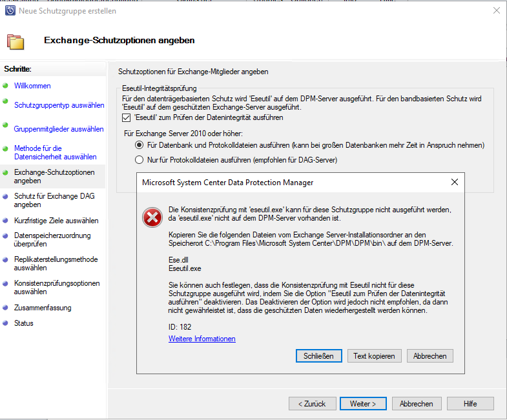Click the Schritte heading
The image size is (507, 420).
(x=17, y=69)
